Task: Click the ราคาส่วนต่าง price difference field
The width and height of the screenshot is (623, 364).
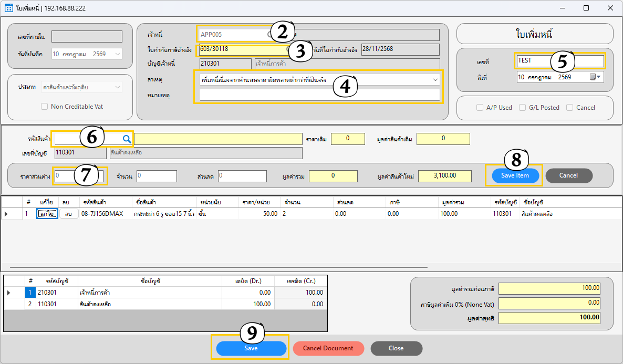Action: [x=79, y=175]
